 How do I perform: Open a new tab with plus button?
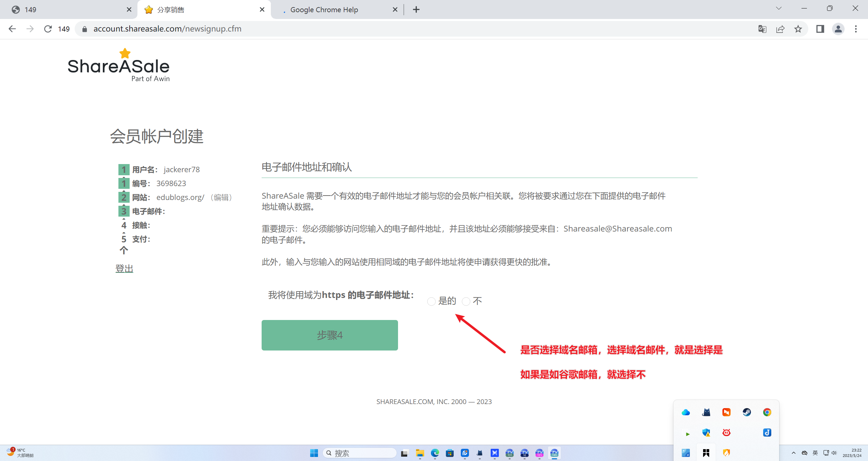(416, 9)
